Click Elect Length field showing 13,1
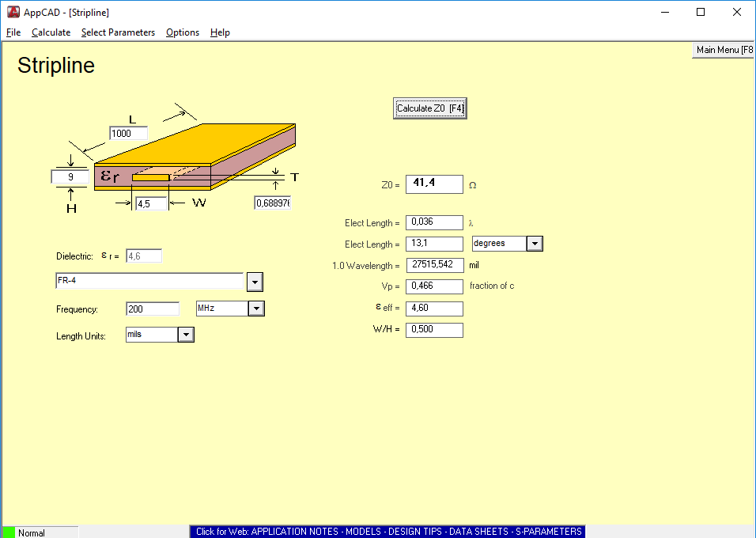Image resolution: width=756 pixels, height=538 pixels. (x=434, y=244)
